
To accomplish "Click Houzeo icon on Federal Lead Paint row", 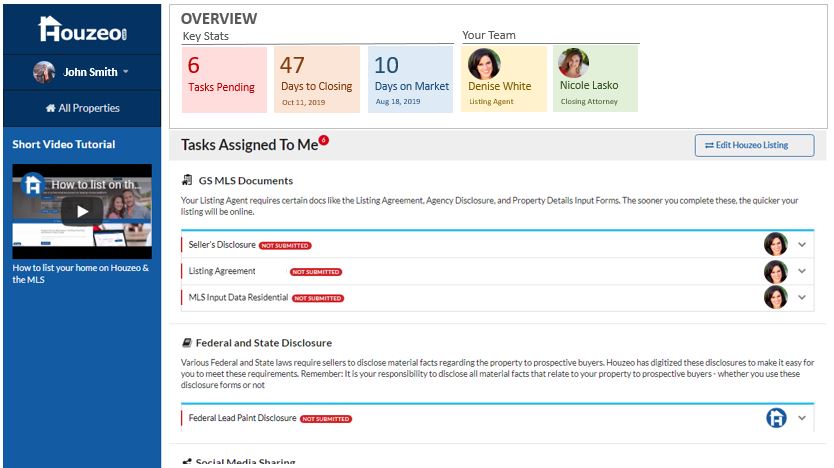I will pos(776,418).
